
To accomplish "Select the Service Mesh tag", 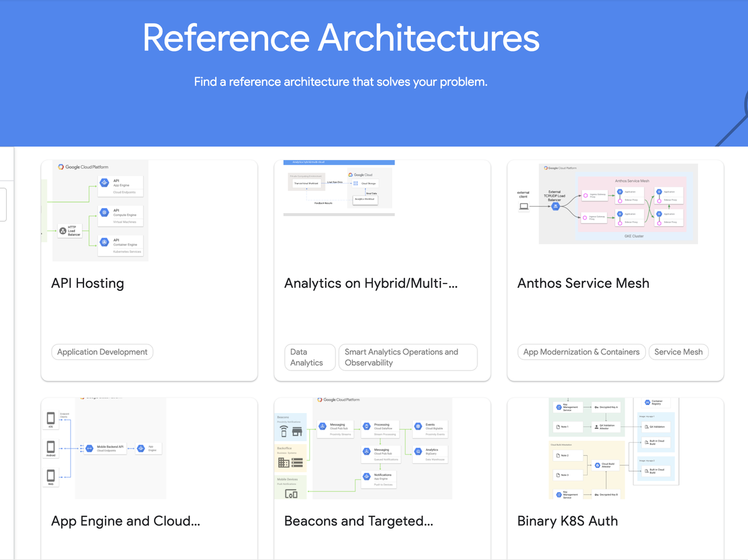I will click(679, 352).
